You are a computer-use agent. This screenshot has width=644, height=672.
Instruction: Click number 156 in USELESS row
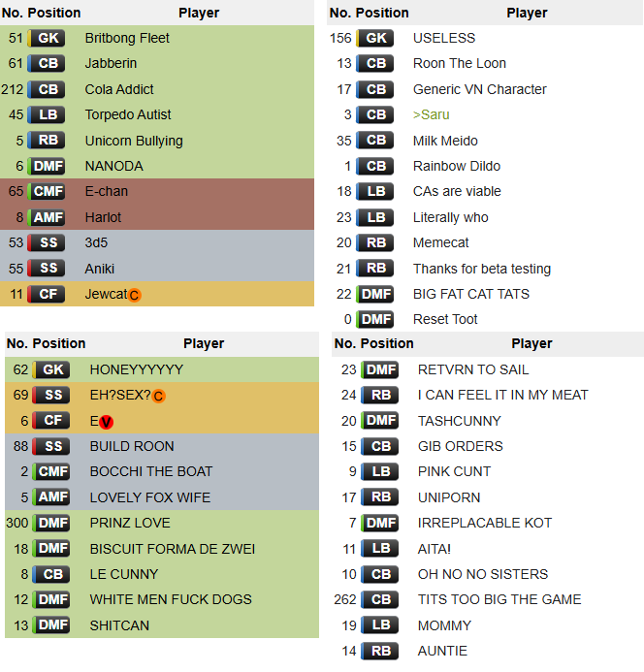(340, 38)
